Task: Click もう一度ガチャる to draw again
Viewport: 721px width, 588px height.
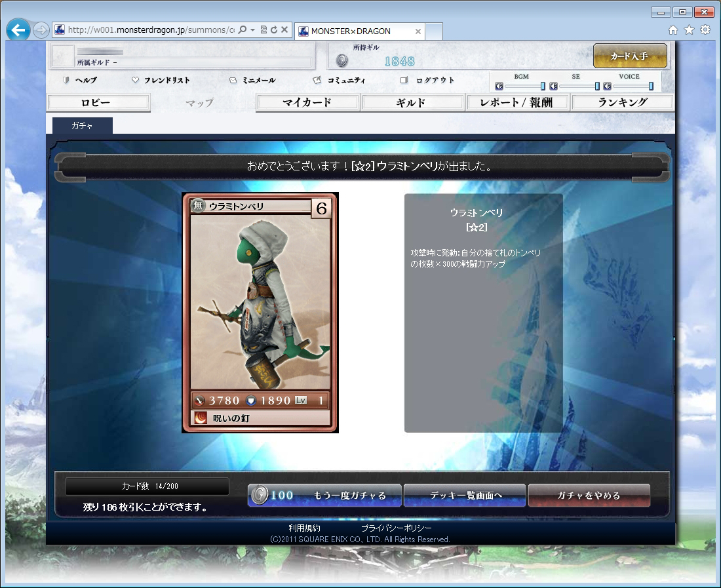Action: tap(324, 495)
